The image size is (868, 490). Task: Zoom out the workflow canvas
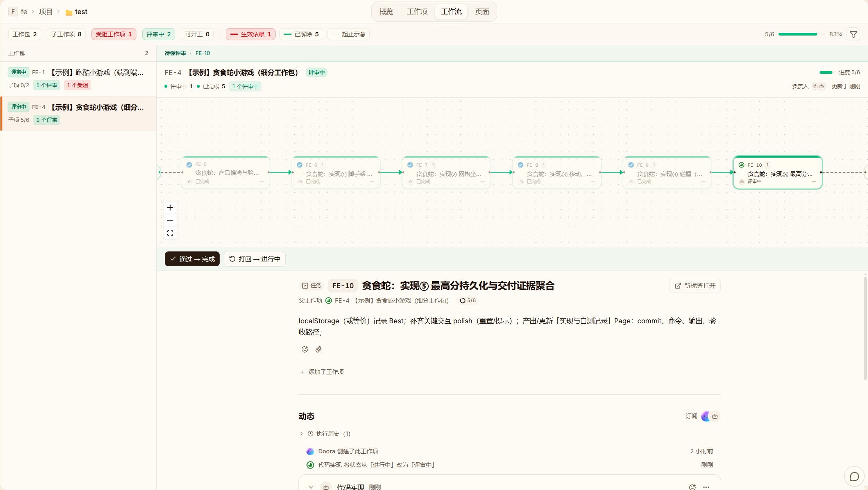point(170,220)
